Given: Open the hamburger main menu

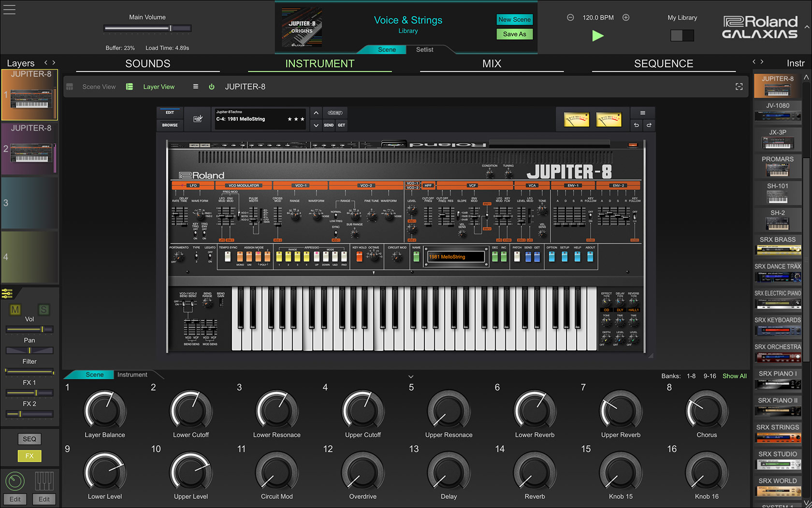Looking at the screenshot, I should pos(9,9).
